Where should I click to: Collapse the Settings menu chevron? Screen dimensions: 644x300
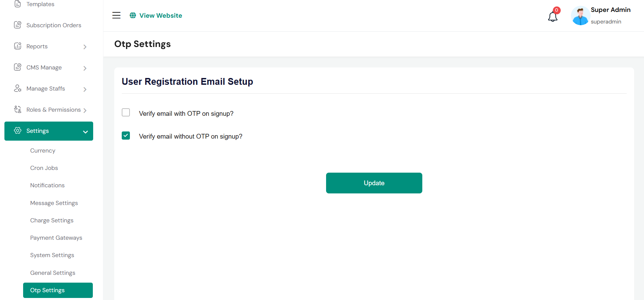click(85, 132)
